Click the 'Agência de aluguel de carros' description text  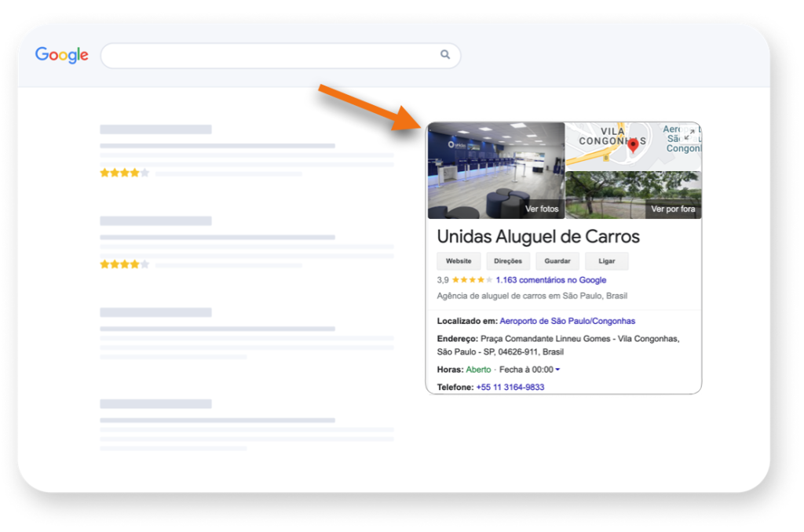pos(532,296)
